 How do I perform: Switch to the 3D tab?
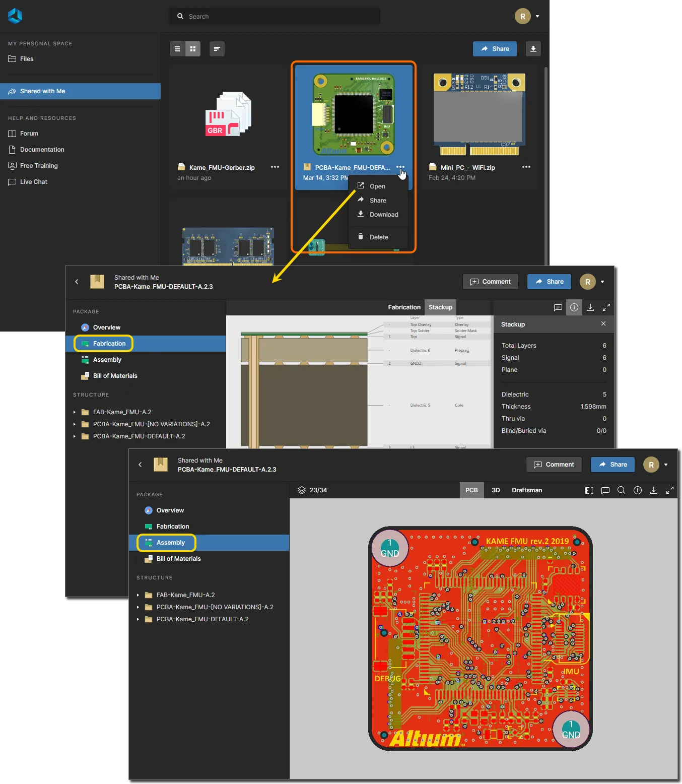pyautogui.click(x=496, y=490)
